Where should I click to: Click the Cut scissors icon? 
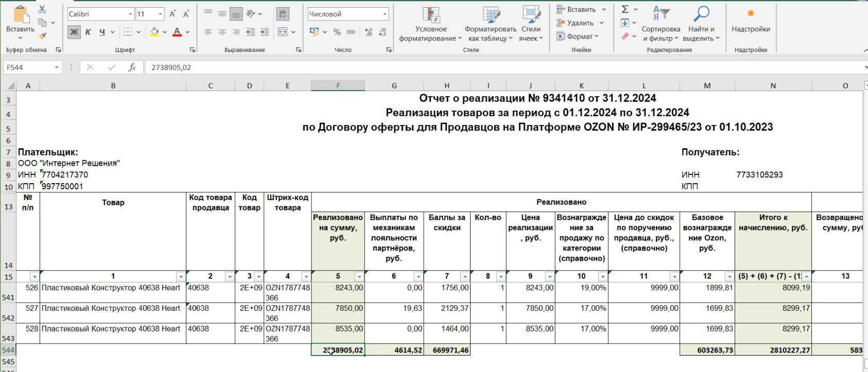(x=42, y=10)
